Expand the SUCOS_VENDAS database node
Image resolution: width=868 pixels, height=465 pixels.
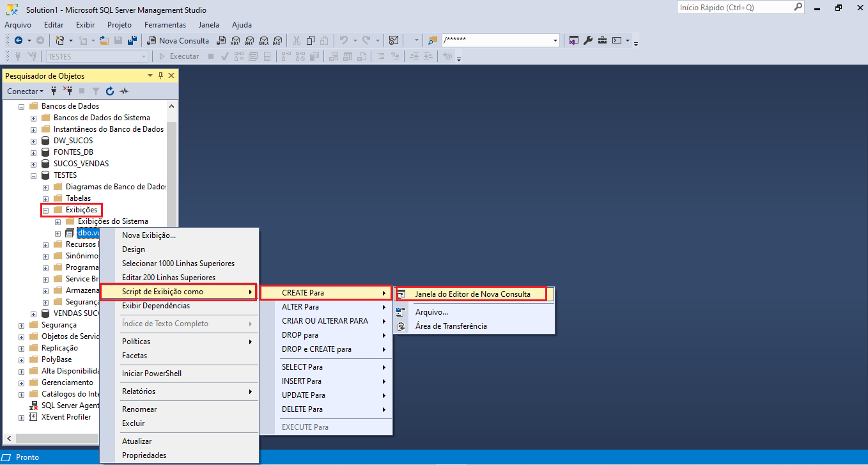pos(33,164)
